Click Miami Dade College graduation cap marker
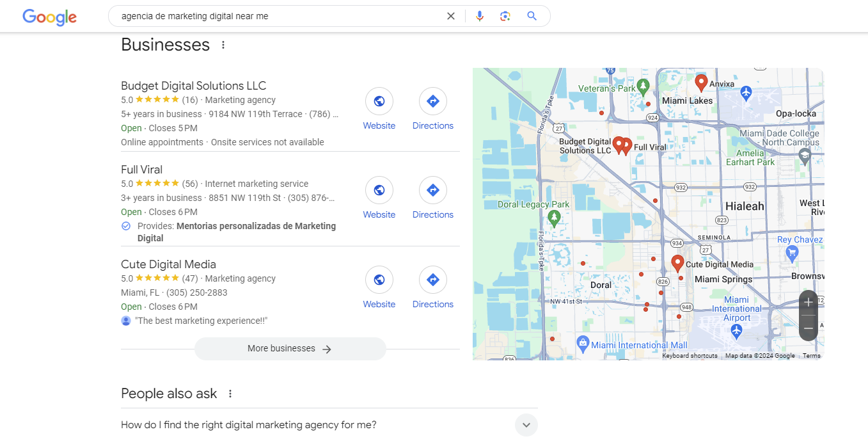The image size is (868, 441). click(x=805, y=156)
